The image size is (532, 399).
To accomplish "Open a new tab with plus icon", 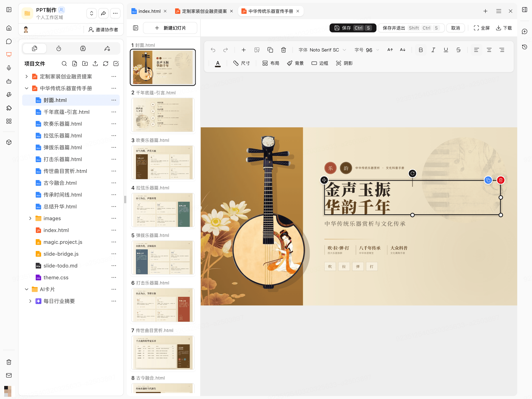I will click(485, 11).
